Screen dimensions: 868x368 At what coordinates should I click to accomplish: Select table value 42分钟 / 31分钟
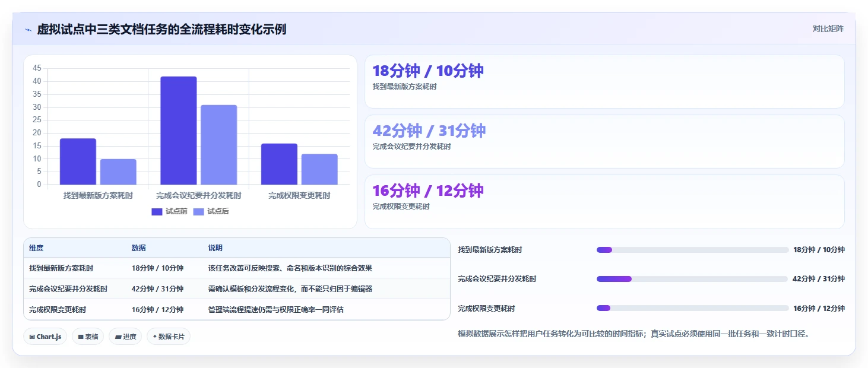point(158,289)
